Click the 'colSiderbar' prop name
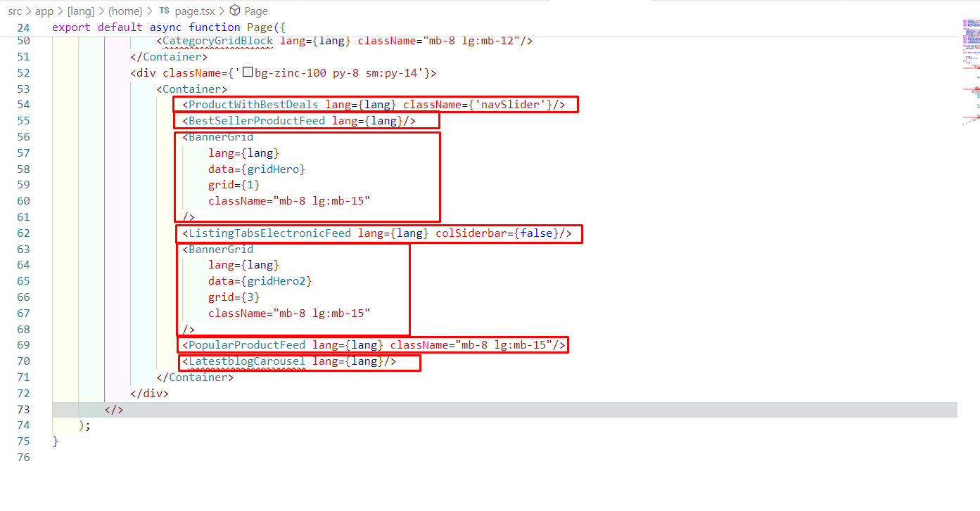 471,233
